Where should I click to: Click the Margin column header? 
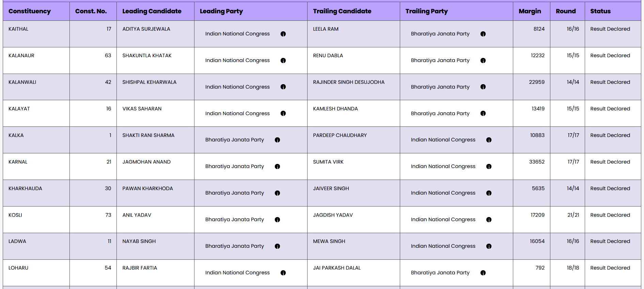(x=530, y=11)
